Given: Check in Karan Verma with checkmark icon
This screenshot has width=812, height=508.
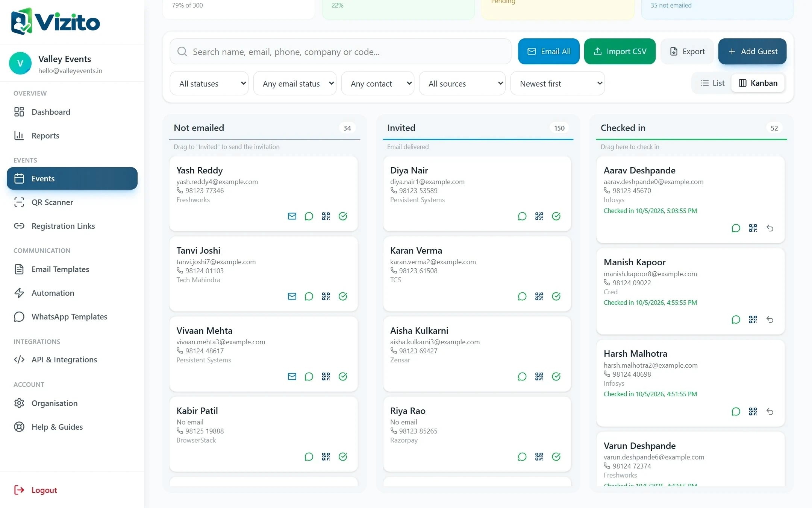Looking at the screenshot, I should (556, 296).
